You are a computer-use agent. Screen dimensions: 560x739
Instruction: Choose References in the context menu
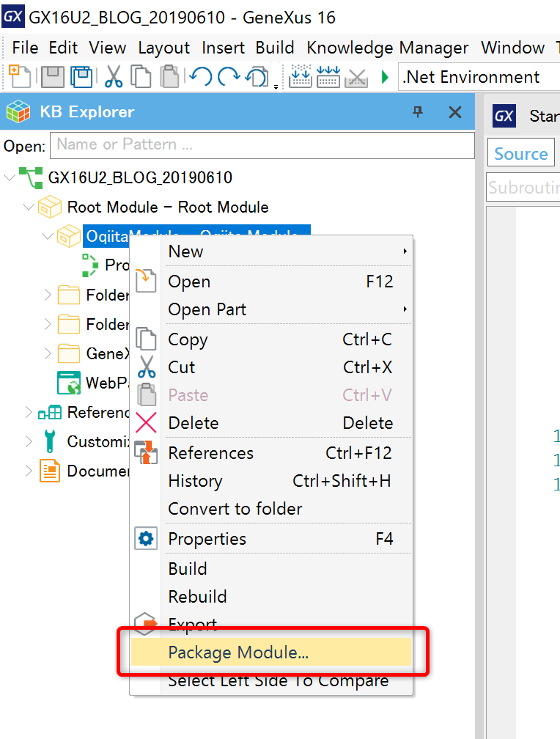coord(271,453)
